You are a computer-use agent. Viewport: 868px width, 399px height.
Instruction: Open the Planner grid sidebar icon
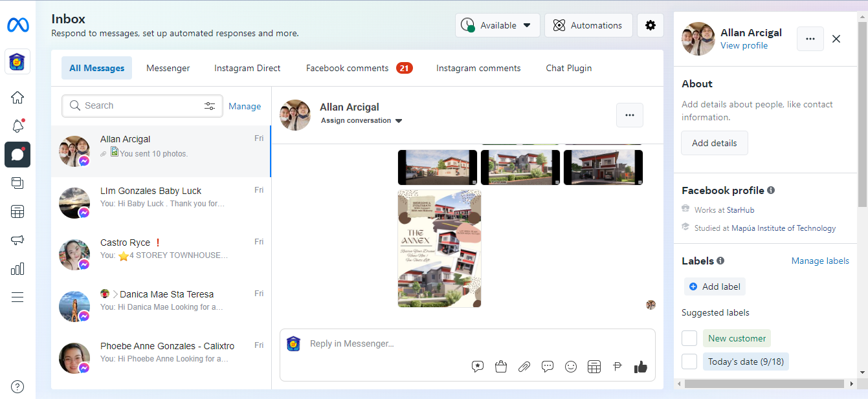click(x=17, y=211)
